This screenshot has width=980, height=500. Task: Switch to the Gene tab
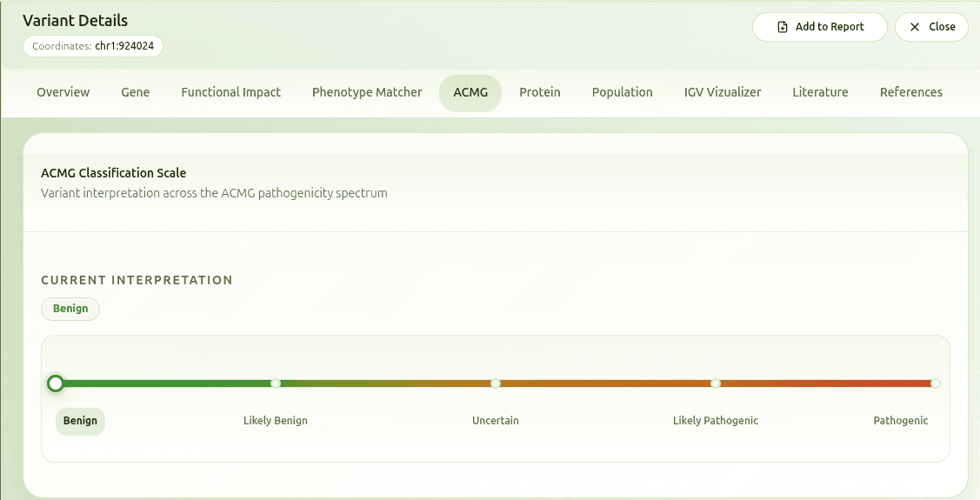135,92
